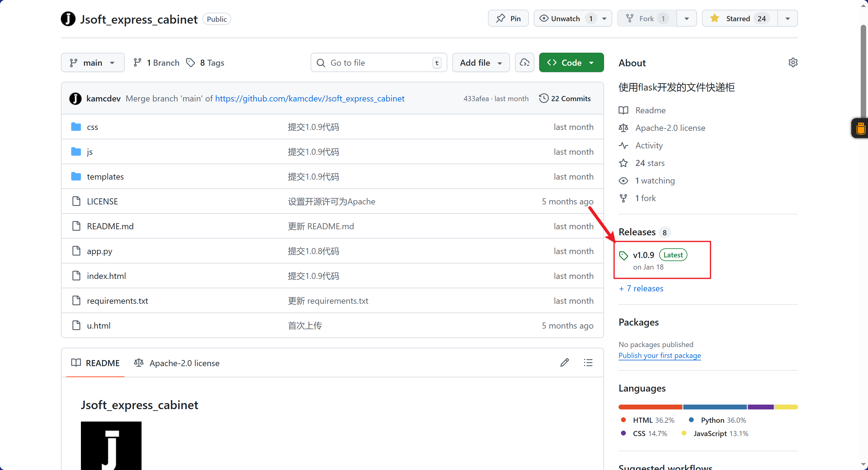
Task: Fork the repository
Action: [x=647, y=18]
